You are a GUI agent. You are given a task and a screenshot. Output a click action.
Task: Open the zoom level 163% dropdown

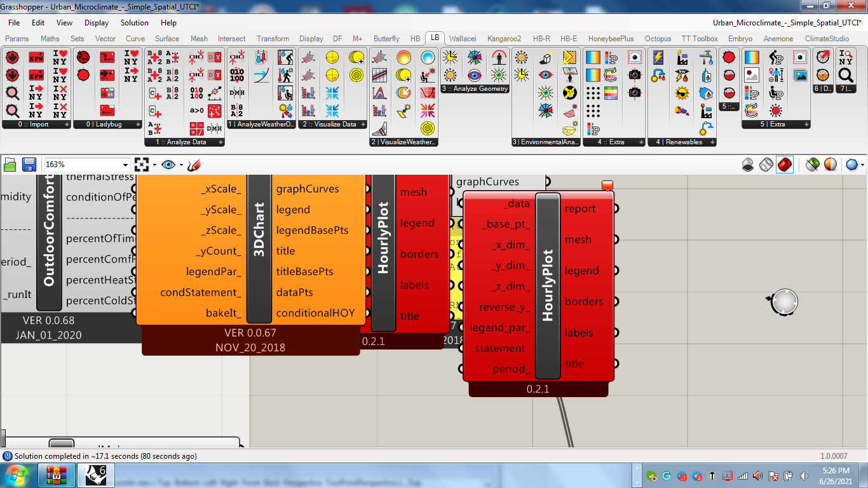click(125, 165)
